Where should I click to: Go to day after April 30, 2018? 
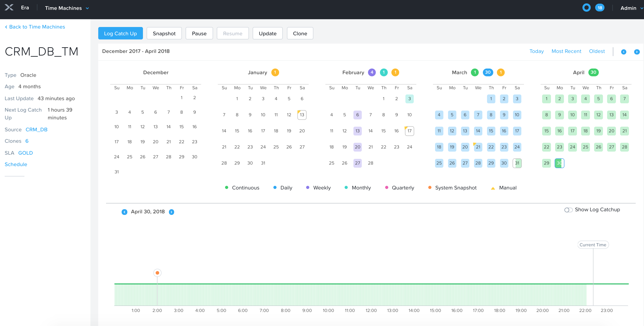click(172, 212)
